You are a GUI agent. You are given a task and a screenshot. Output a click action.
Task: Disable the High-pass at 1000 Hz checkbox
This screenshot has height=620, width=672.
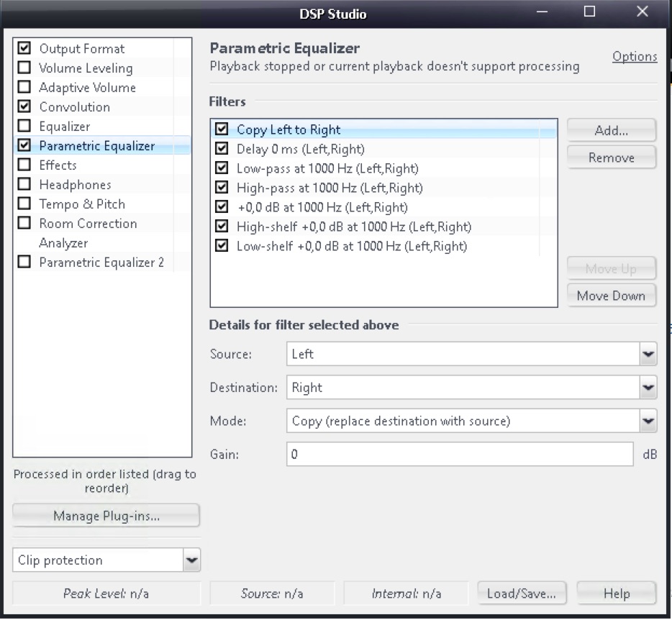coord(222,187)
